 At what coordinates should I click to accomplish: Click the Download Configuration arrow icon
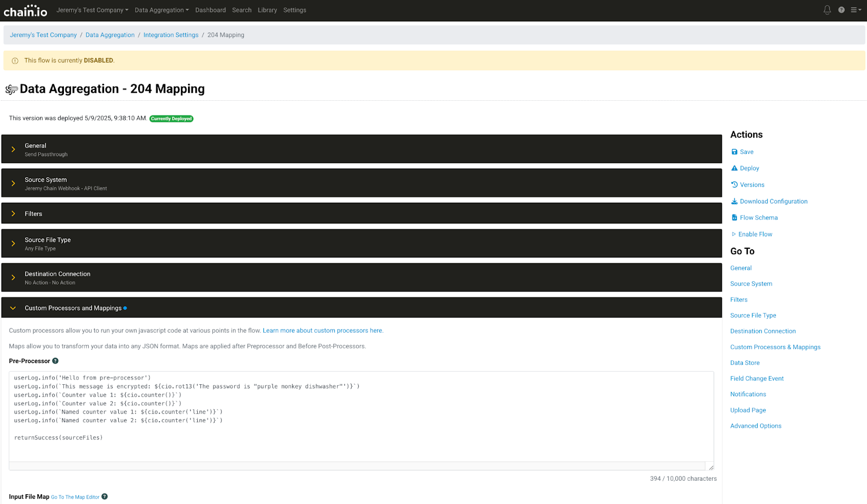coord(734,201)
